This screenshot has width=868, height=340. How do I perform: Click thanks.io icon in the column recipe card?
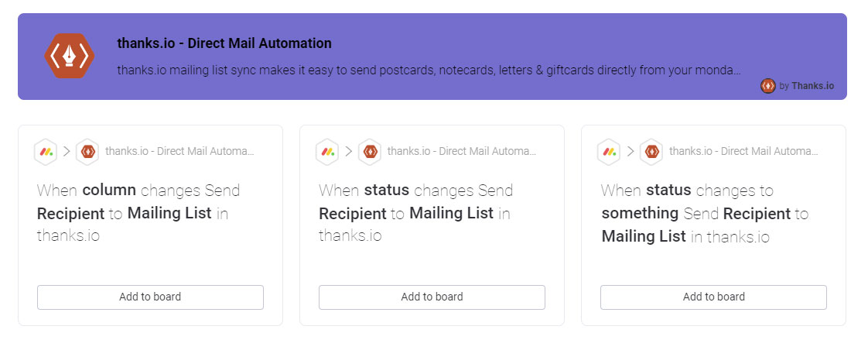point(87,152)
